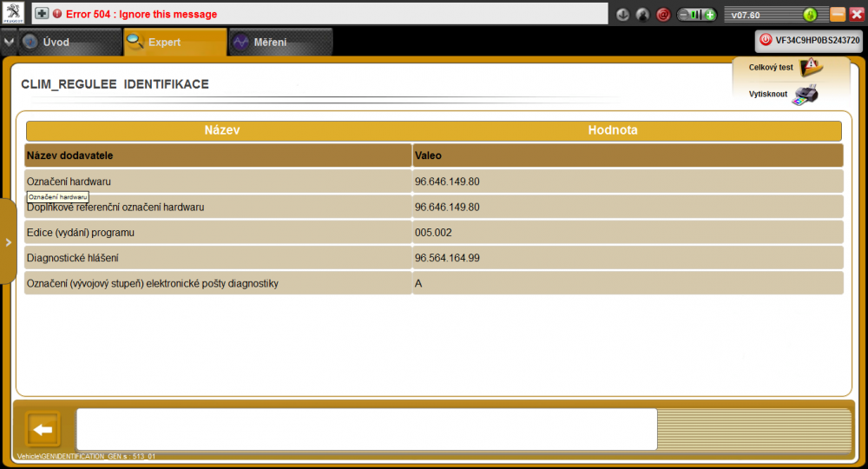Decrease zoom with grey minus button
The image size is (868, 469).
click(x=683, y=15)
